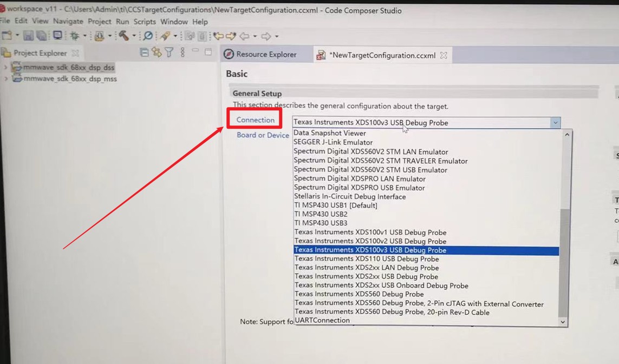
Task: Open dropdown arrow next to Debug icon
Action: point(84,36)
